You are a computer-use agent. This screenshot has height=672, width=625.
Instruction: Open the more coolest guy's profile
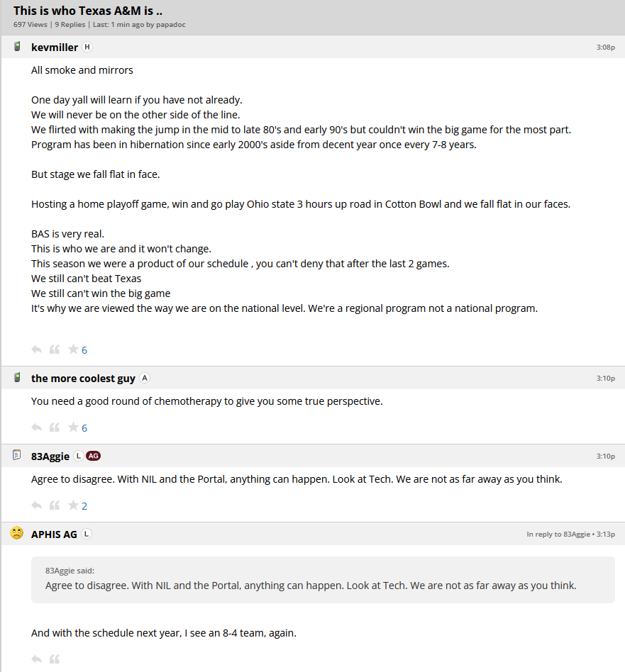coord(83,379)
